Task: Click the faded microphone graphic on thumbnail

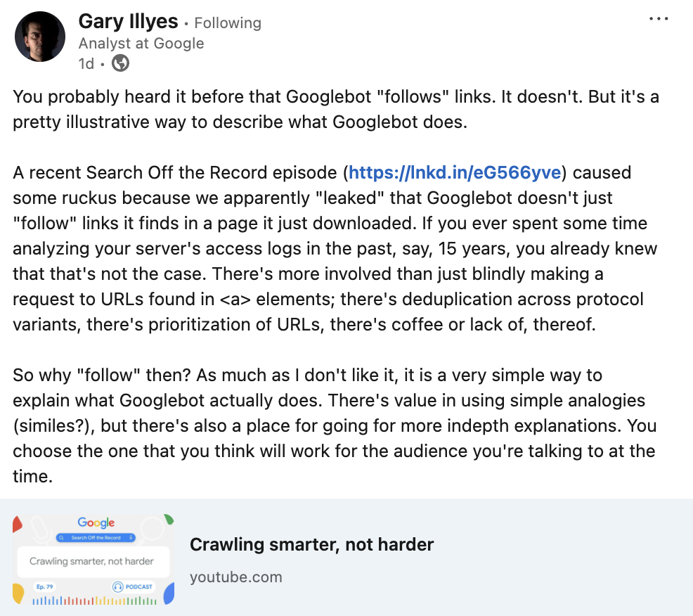Action: 41,530
